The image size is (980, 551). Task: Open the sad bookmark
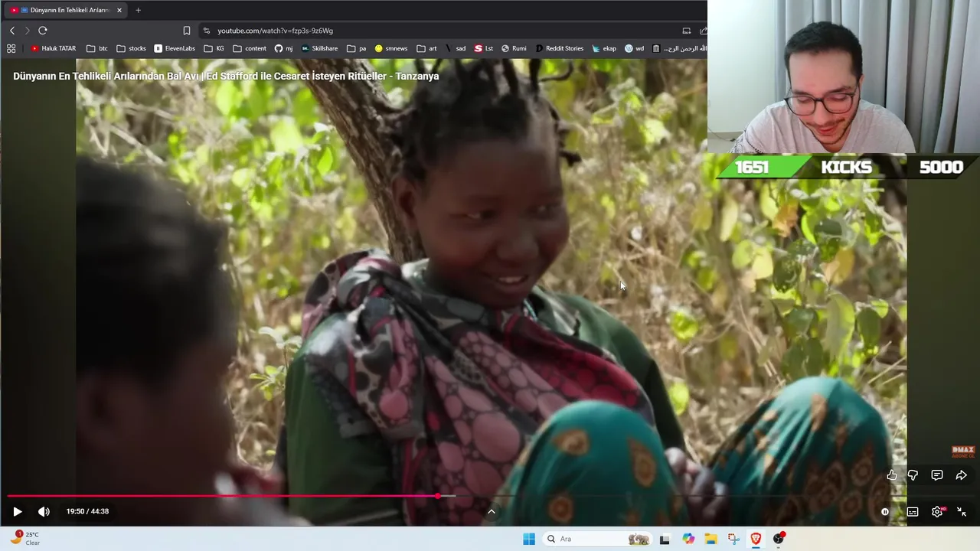click(x=456, y=48)
